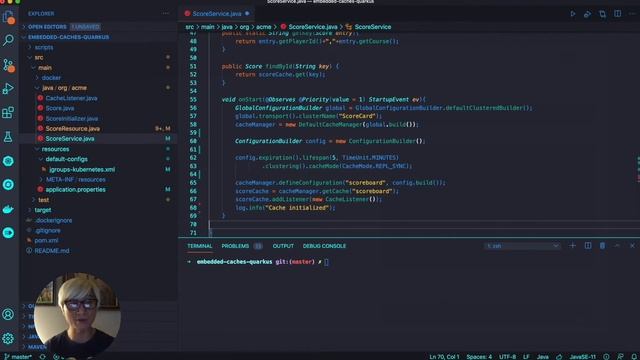
Task: Select the ScoreService.java editor tab
Action: [x=217, y=13]
